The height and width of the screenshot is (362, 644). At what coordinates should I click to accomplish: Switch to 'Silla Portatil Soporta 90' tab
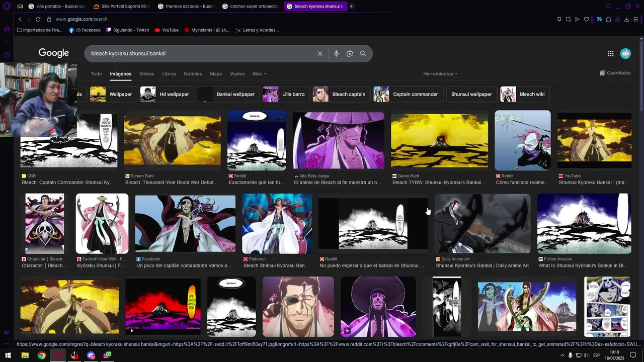point(122,7)
